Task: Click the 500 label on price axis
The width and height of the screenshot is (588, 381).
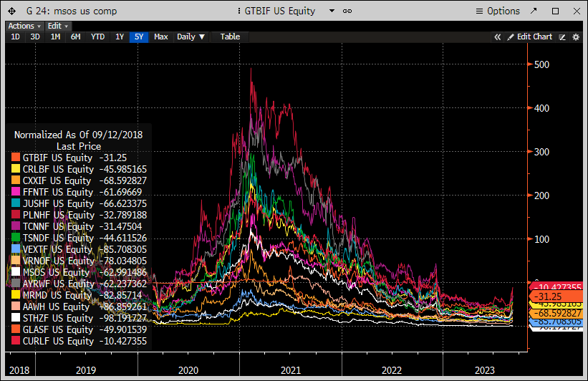Action: (x=541, y=64)
